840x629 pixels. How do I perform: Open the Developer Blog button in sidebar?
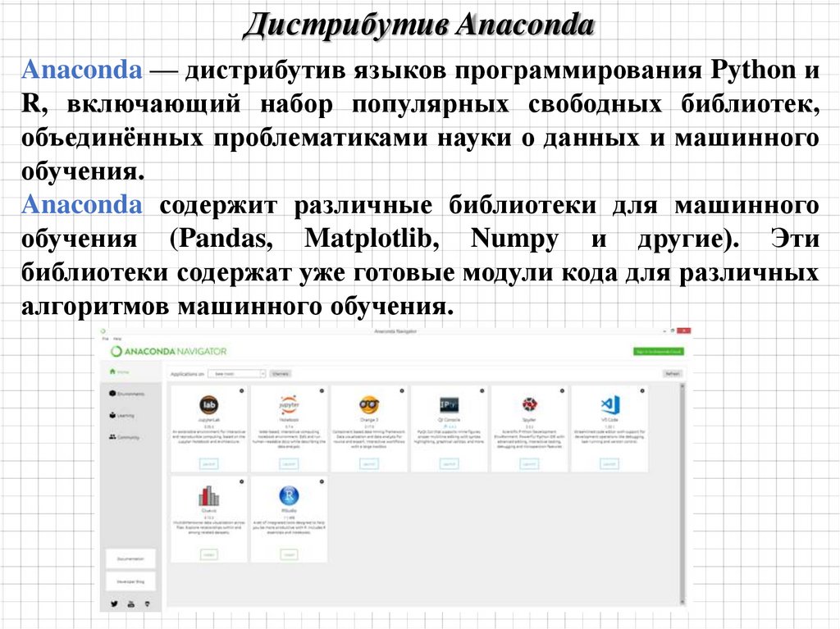tap(130, 581)
